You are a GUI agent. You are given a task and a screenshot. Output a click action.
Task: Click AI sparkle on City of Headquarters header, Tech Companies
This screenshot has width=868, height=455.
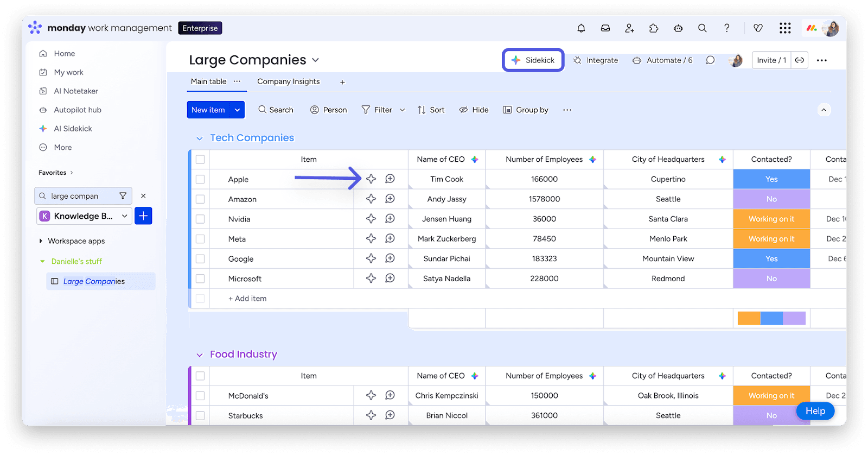point(722,160)
